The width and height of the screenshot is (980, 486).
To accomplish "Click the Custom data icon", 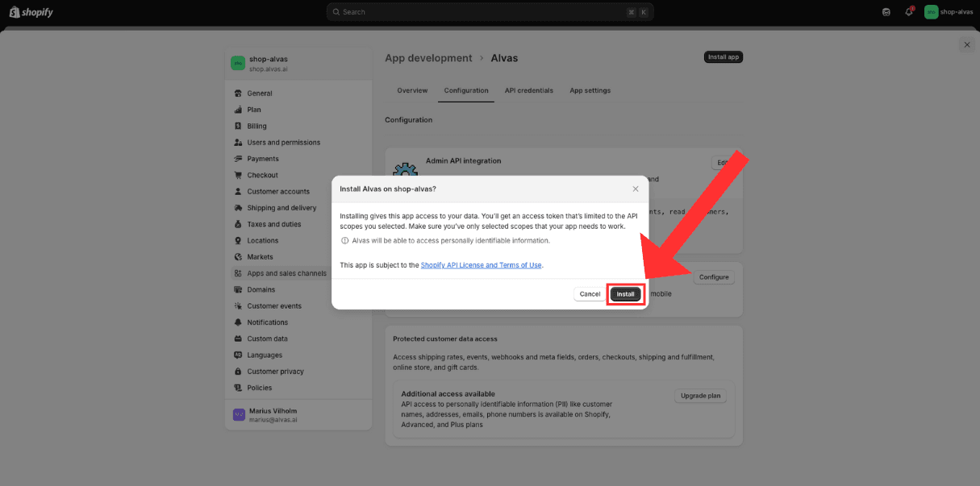I will [238, 339].
